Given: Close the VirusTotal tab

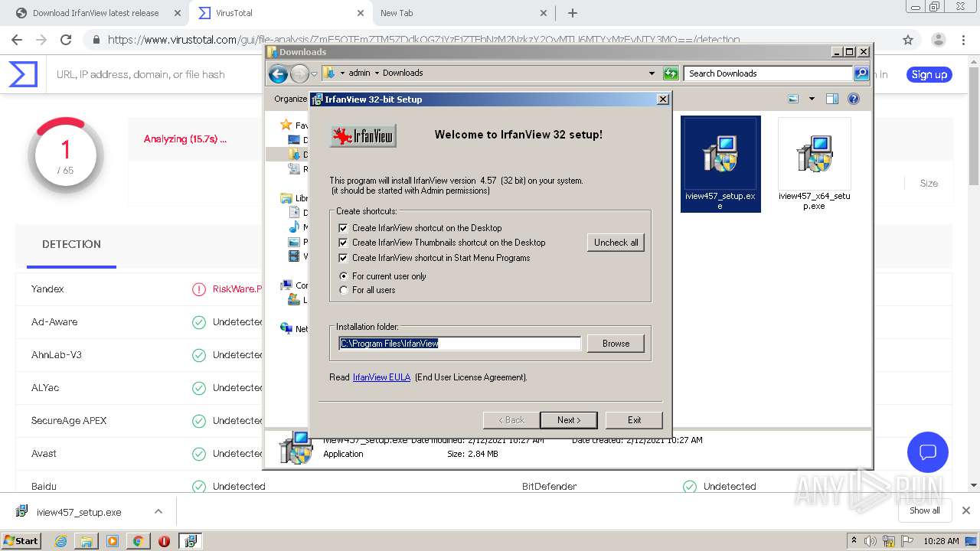Looking at the screenshot, I should (x=360, y=13).
